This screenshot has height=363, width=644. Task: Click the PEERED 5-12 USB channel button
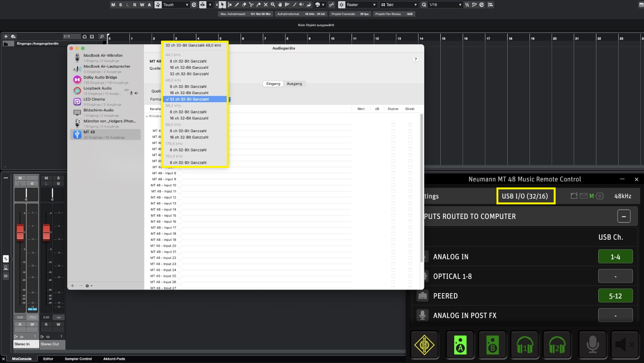coord(615,296)
